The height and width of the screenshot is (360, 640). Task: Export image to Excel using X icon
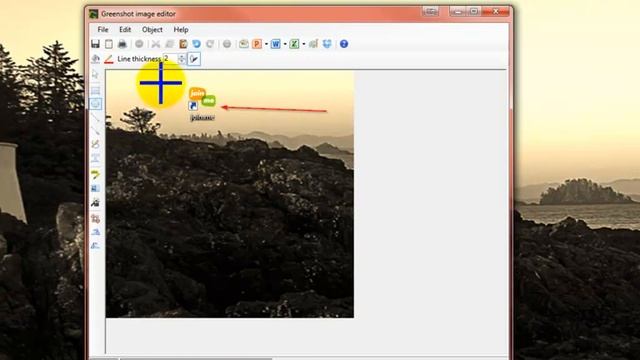pos(294,44)
